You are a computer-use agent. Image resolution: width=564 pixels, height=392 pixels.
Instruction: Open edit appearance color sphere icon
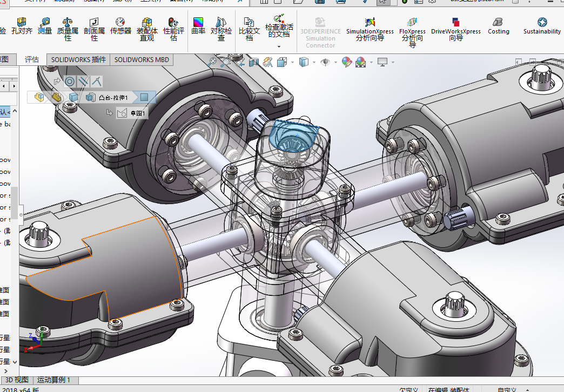[346, 63]
